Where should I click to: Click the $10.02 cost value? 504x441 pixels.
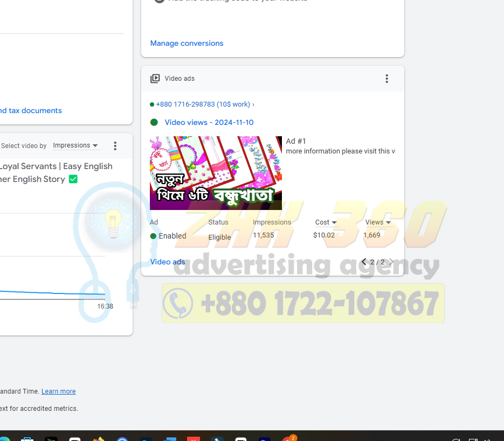tap(324, 235)
